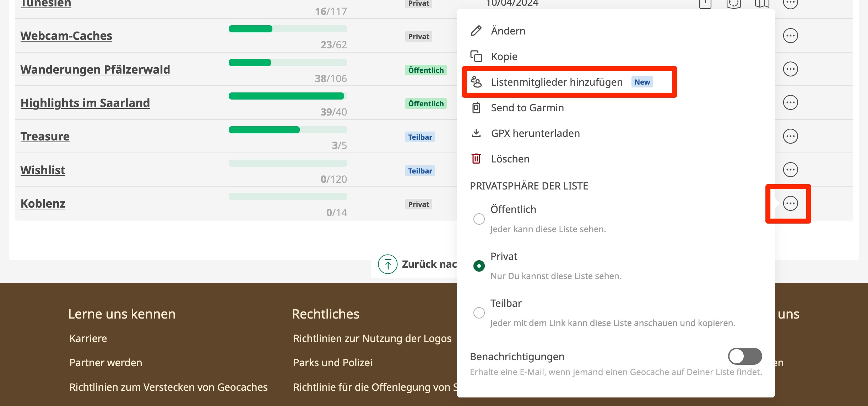
Task: Click the Highlights im Saarland progress bar
Action: point(288,96)
